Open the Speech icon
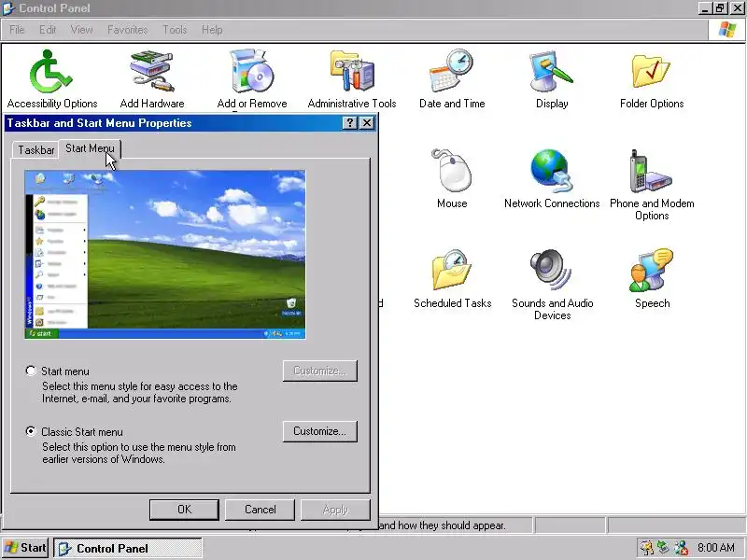The width and height of the screenshot is (747, 560). point(651,270)
